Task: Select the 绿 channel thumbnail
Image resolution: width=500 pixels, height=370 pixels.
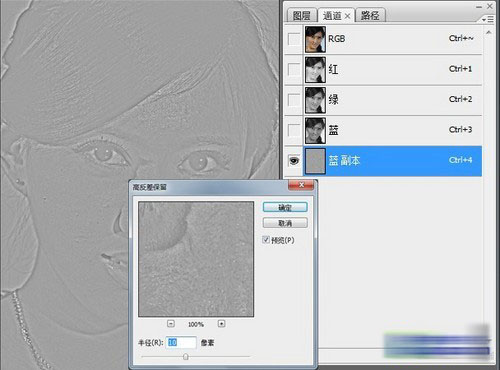Action: [x=315, y=100]
